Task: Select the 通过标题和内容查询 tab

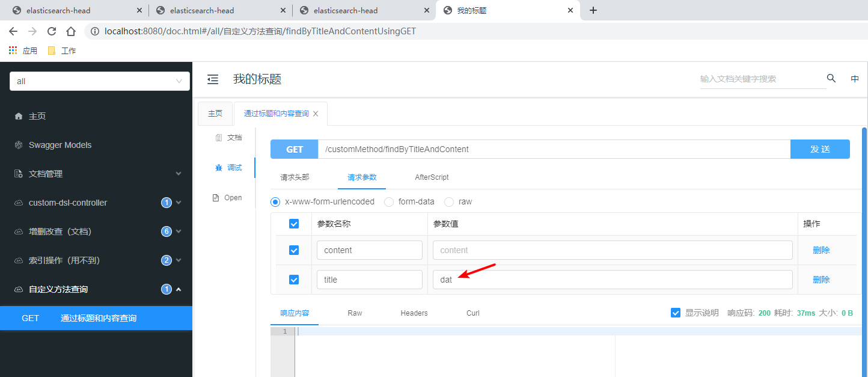Action: click(x=277, y=114)
